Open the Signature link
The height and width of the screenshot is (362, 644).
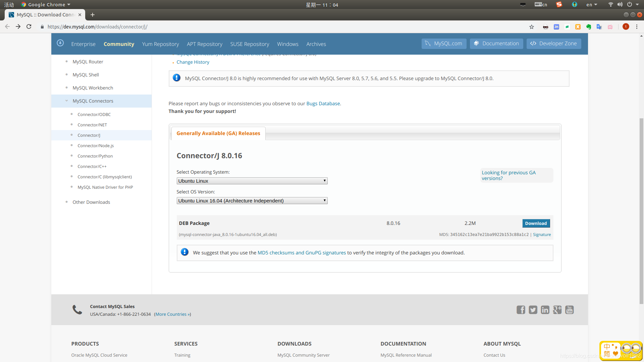[x=542, y=235]
